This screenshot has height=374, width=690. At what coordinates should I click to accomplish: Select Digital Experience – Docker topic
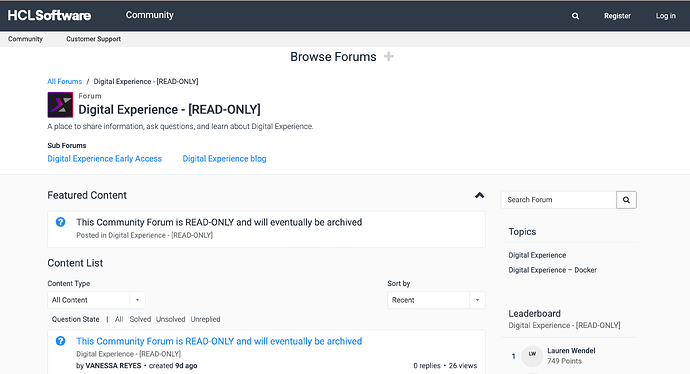tap(553, 270)
